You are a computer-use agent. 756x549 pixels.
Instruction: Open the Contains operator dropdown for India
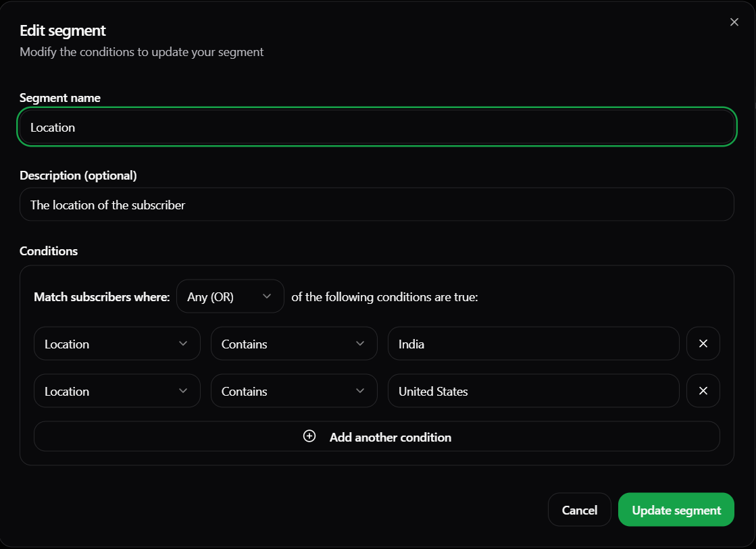(x=294, y=344)
